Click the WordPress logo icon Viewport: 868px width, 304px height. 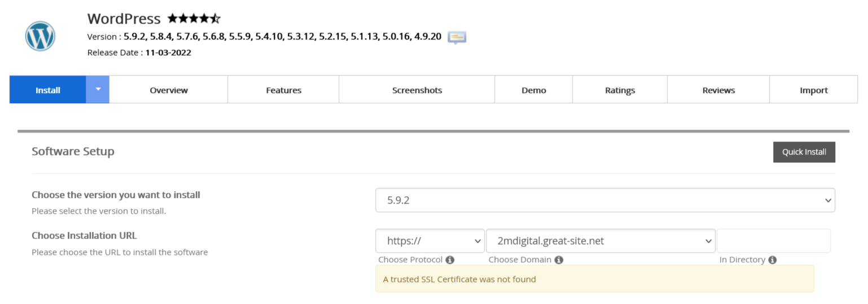(x=40, y=36)
